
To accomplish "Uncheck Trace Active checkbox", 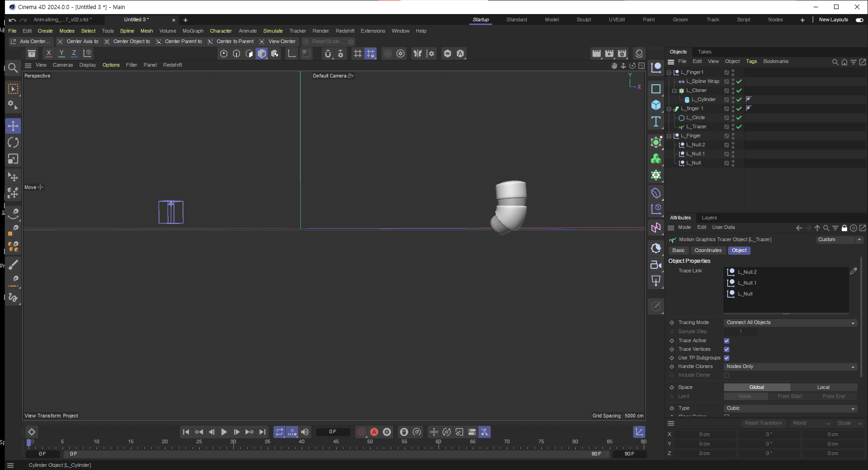I will tap(727, 341).
